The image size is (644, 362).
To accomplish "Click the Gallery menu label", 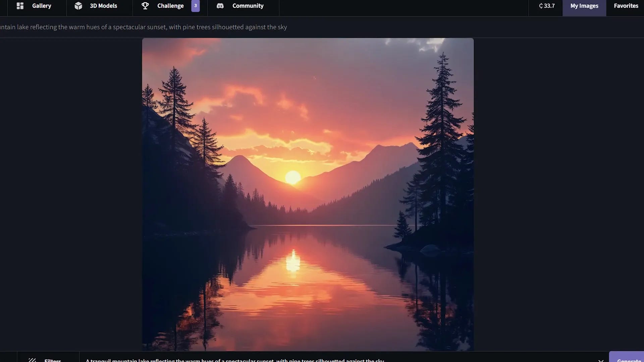I will 41,6.
